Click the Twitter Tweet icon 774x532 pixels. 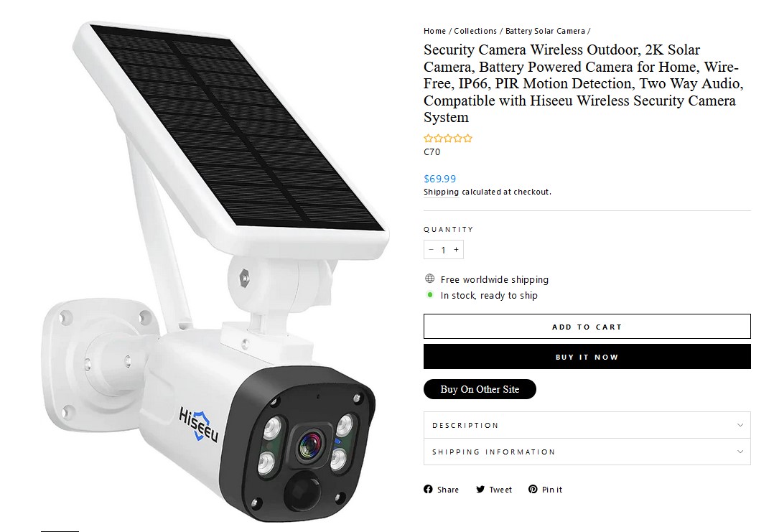click(x=480, y=489)
